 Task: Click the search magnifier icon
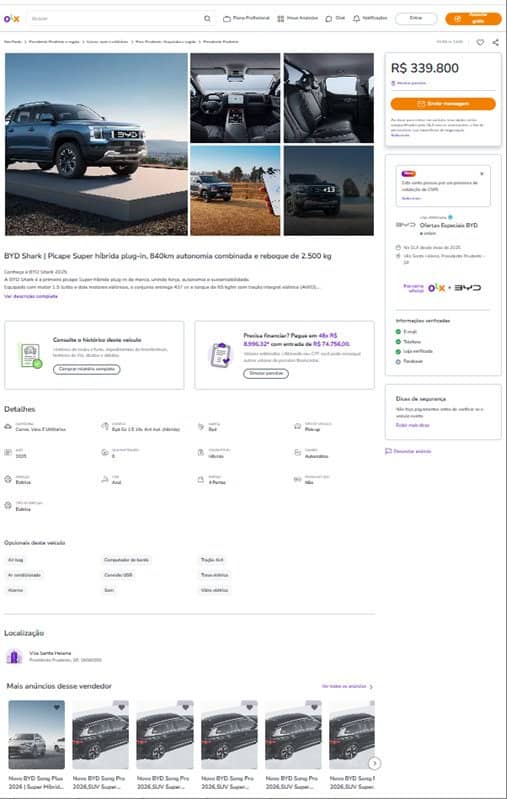click(207, 19)
